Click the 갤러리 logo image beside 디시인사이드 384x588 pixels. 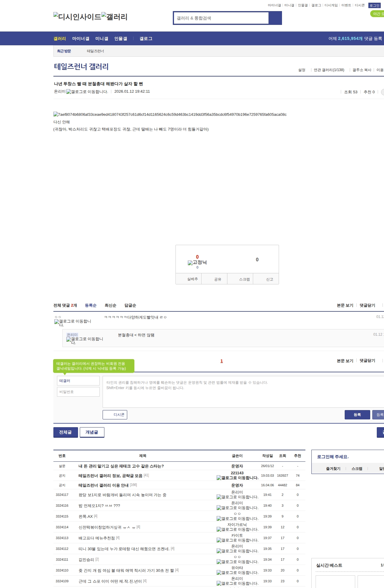[114, 16]
